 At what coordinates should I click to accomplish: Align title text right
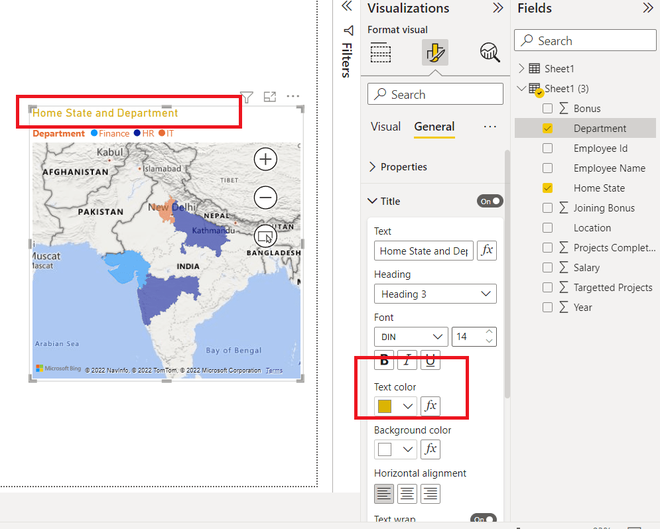[x=430, y=493]
